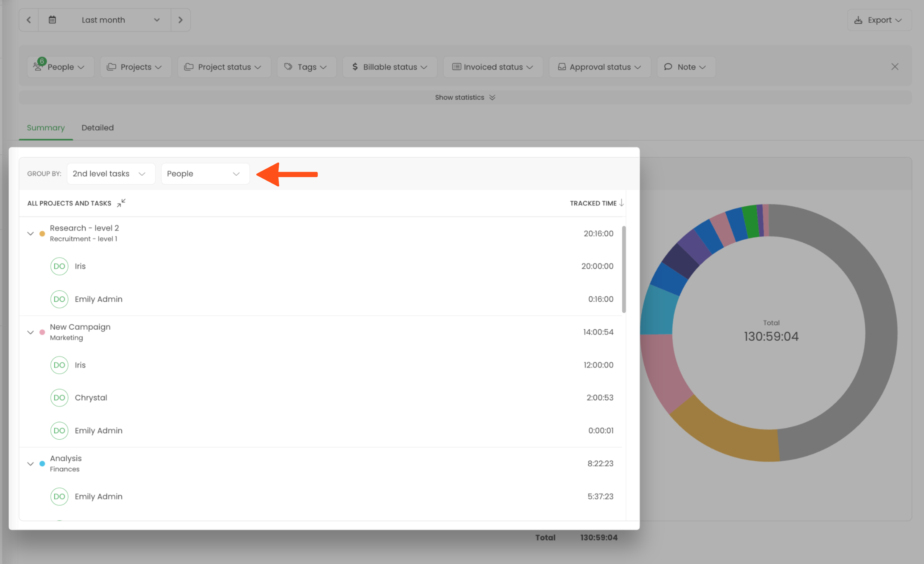This screenshot has width=924, height=564.
Task: Switch to the Detailed tab
Action: (x=97, y=128)
